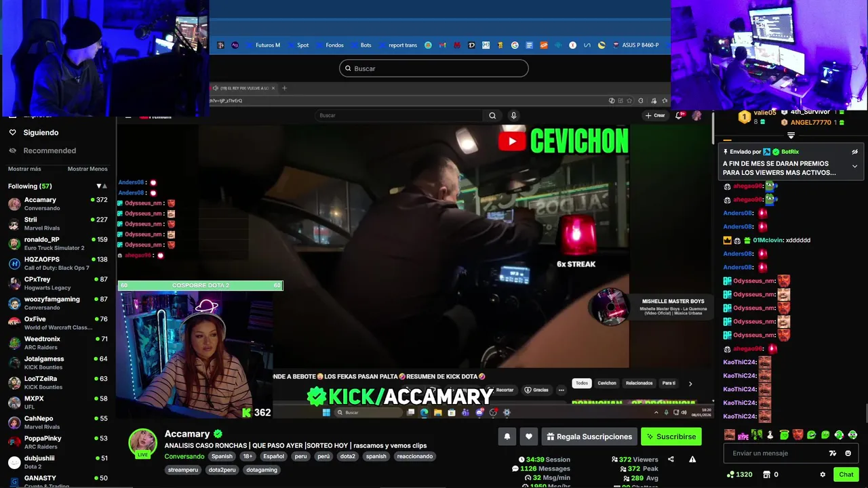Click username 01Mclovin in chat
This screenshot has height=488, width=868.
(768, 240)
